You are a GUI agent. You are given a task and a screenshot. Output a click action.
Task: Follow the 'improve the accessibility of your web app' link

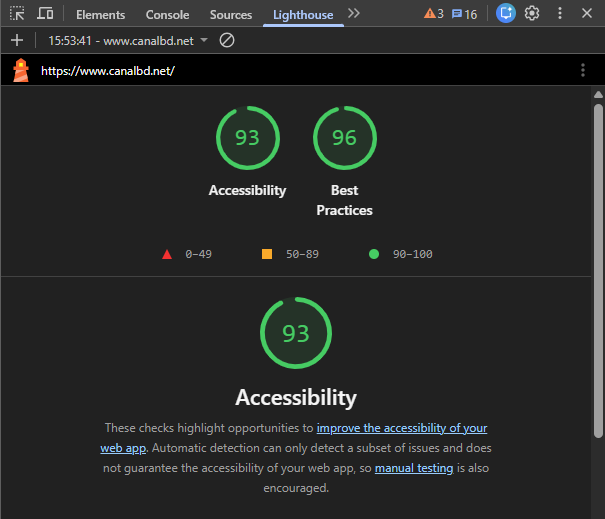(x=400, y=428)
